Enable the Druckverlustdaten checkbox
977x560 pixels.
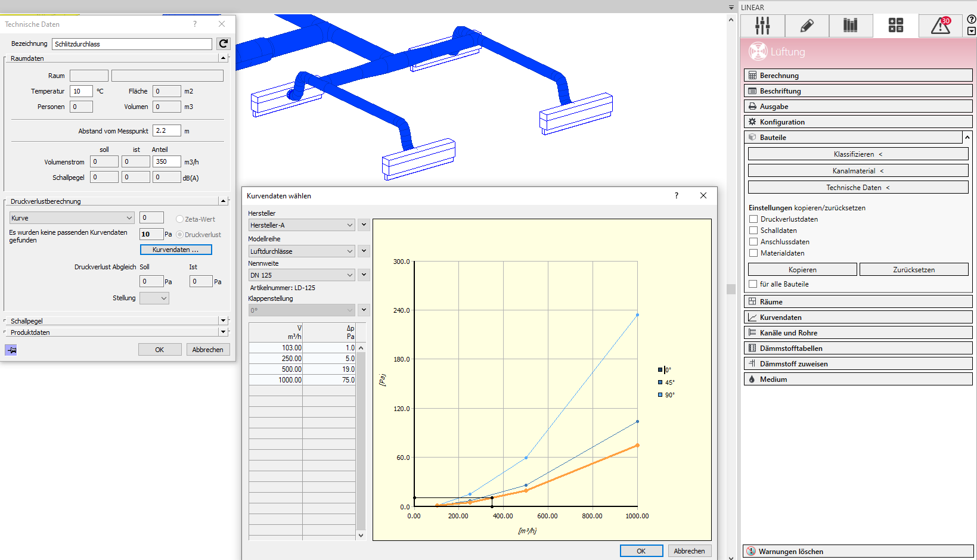[x=753, y=219]
